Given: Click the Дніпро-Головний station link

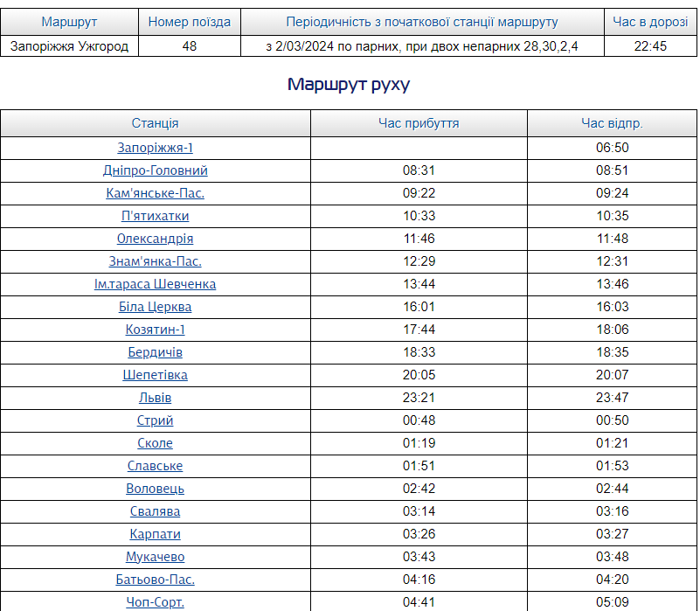Looking at the screenshot, I should [x=155, y=170].
